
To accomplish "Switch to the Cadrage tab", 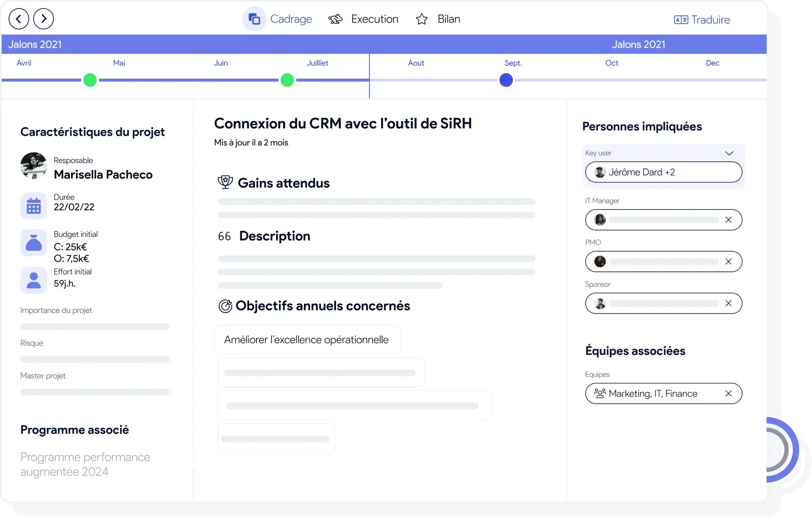I will pos(278,19).
